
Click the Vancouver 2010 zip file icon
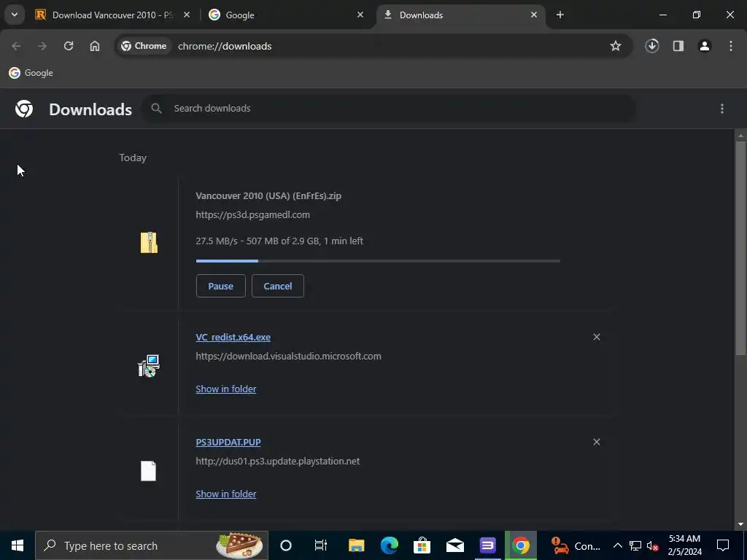point(149,242)
